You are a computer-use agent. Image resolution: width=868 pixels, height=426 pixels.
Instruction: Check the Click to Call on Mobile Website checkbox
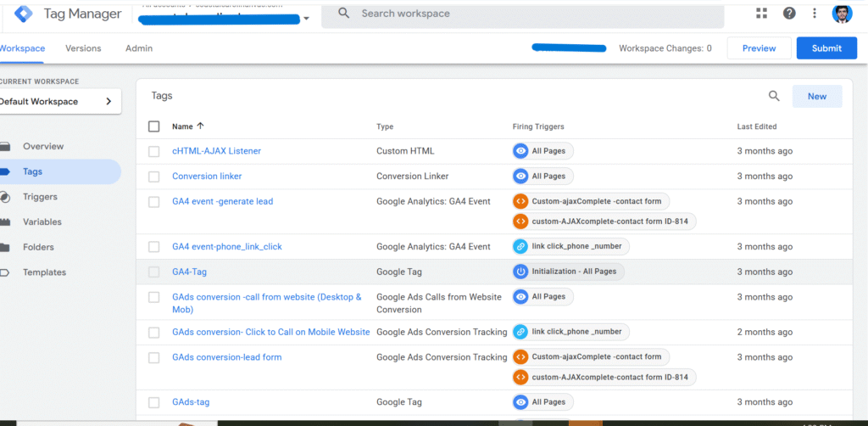click(154, 333)
